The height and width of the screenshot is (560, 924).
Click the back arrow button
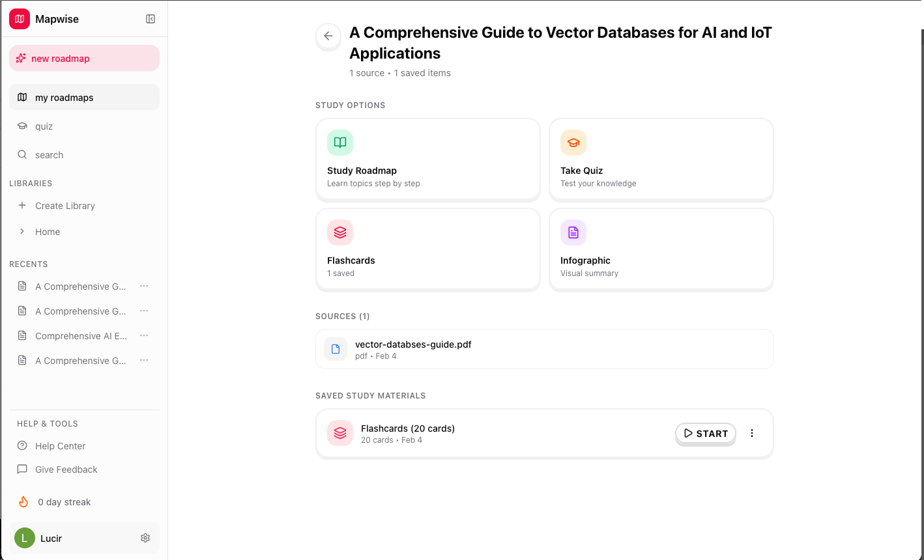[x=328, y=36]
